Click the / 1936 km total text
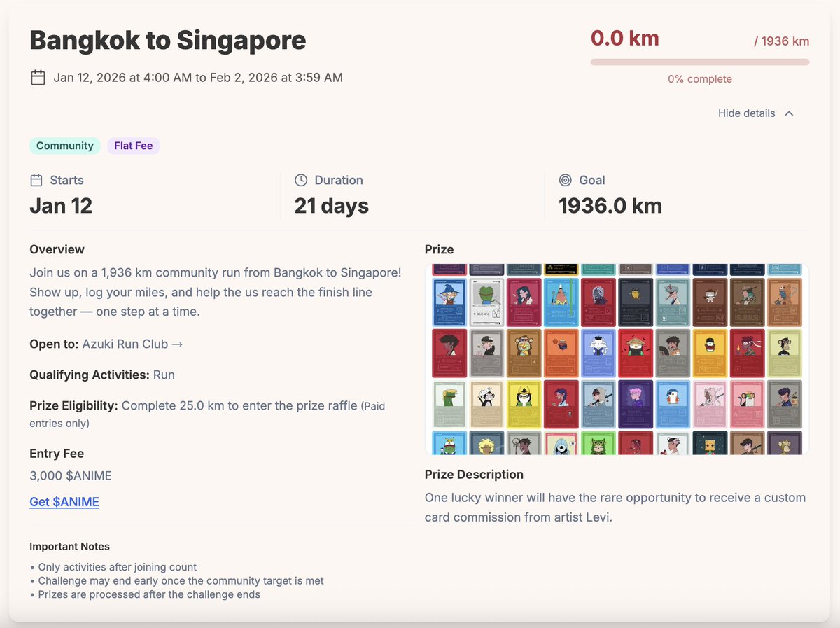The height and width of the screenshot is (628, 840). coord(781,41)
